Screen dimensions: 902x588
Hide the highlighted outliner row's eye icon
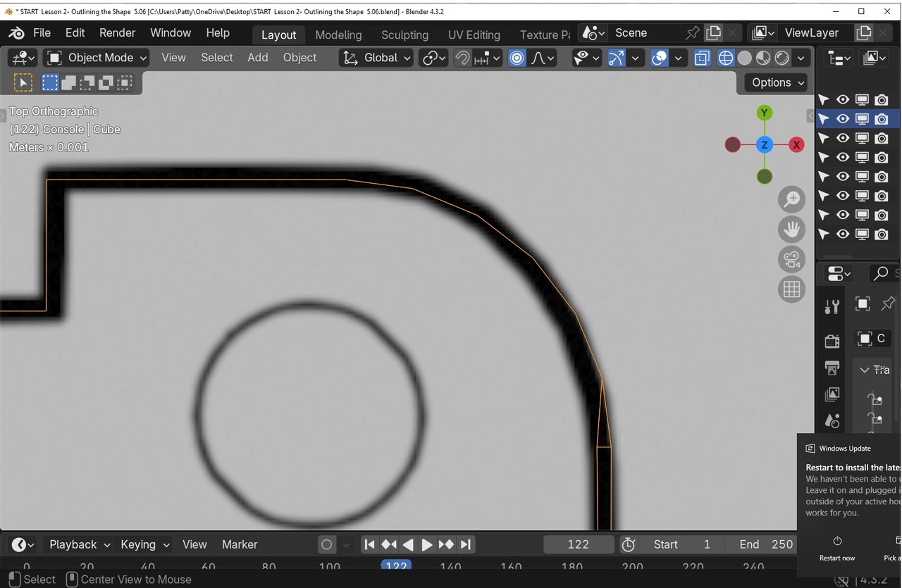pyautogui.click(x=843, y=119)
